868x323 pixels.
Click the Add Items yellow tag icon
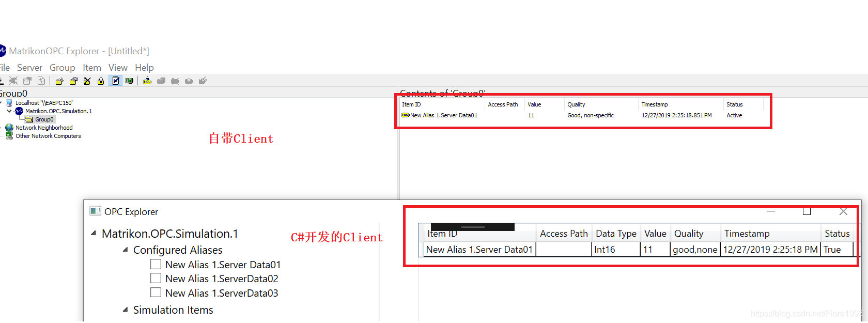[x=147, y=81]
